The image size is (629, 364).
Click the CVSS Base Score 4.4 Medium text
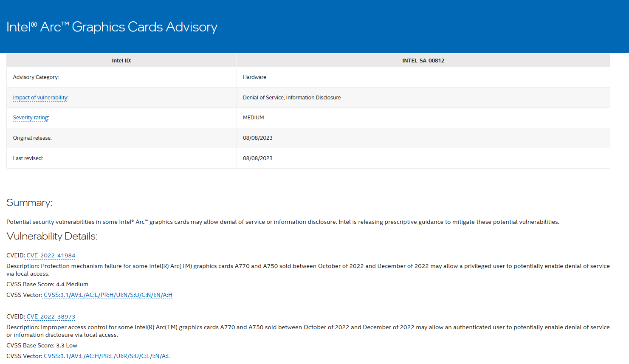point(47,285)
